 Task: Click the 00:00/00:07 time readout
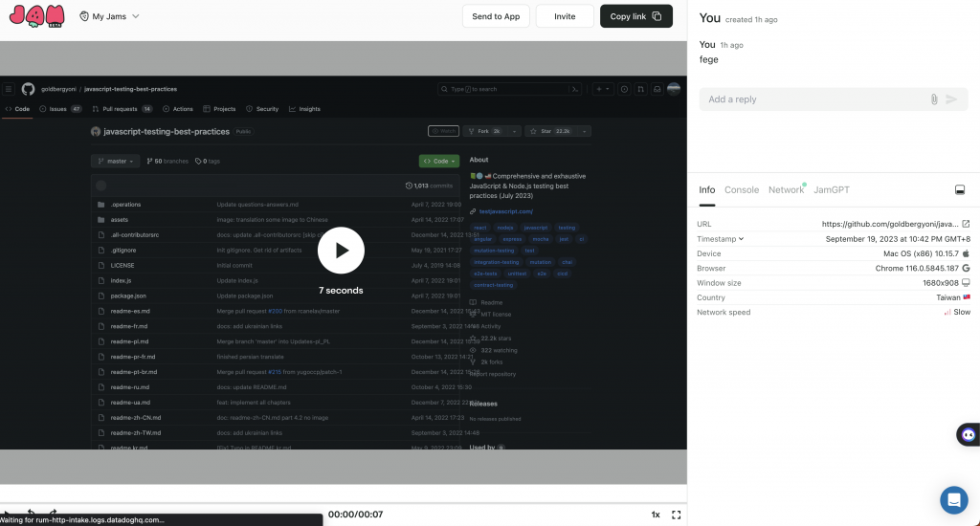point(355,515)
